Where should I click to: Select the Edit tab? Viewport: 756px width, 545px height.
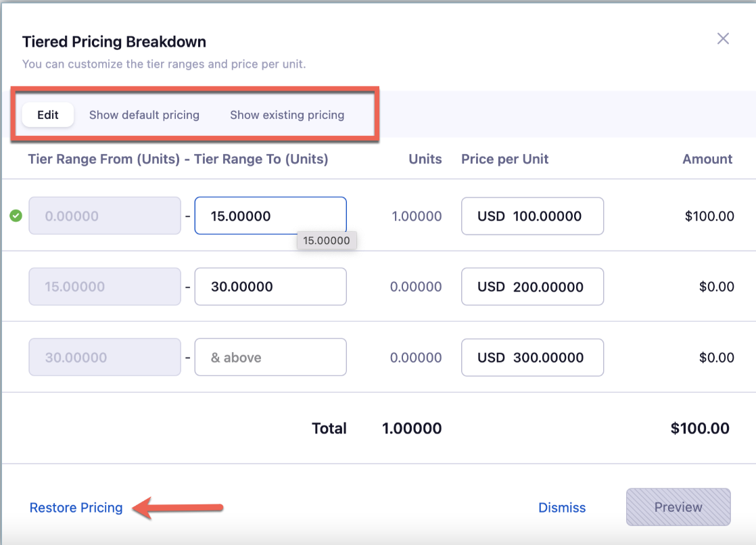coord(48,115)
